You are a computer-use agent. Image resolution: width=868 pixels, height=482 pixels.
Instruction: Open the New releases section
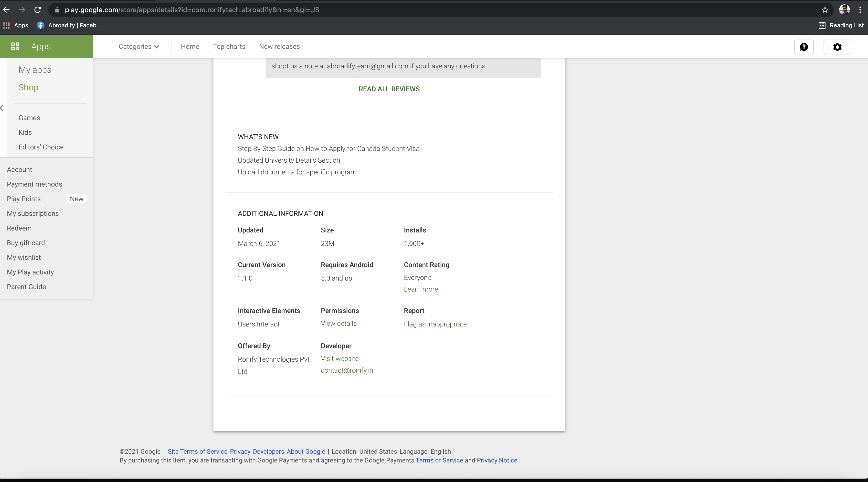(279, 46)
